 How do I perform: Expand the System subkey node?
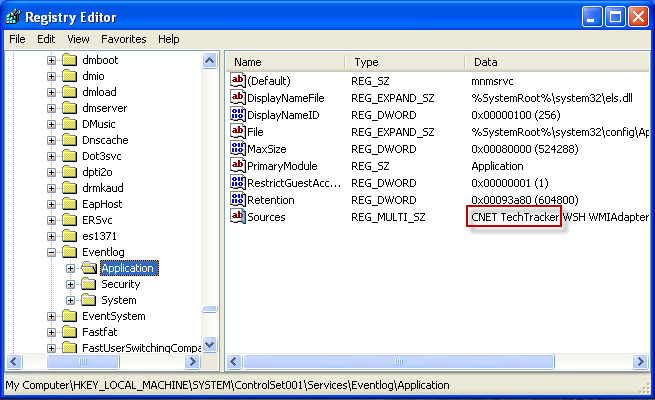(71, 300)
